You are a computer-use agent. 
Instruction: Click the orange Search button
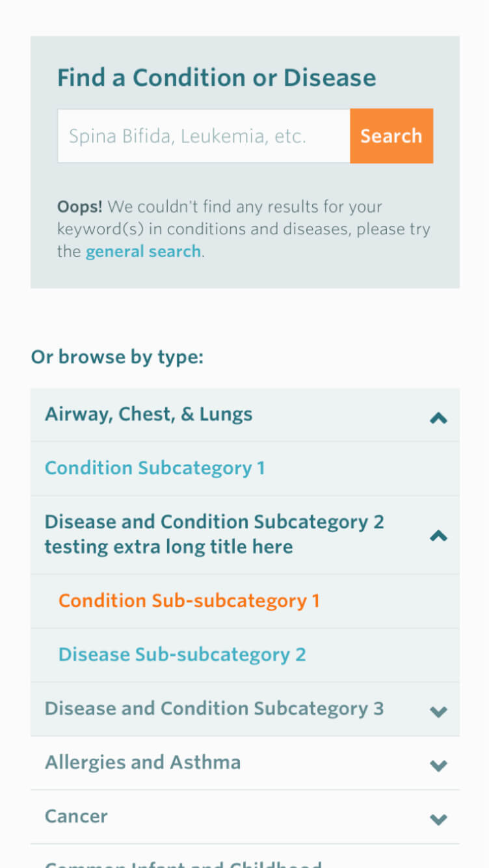pos(391,135)
